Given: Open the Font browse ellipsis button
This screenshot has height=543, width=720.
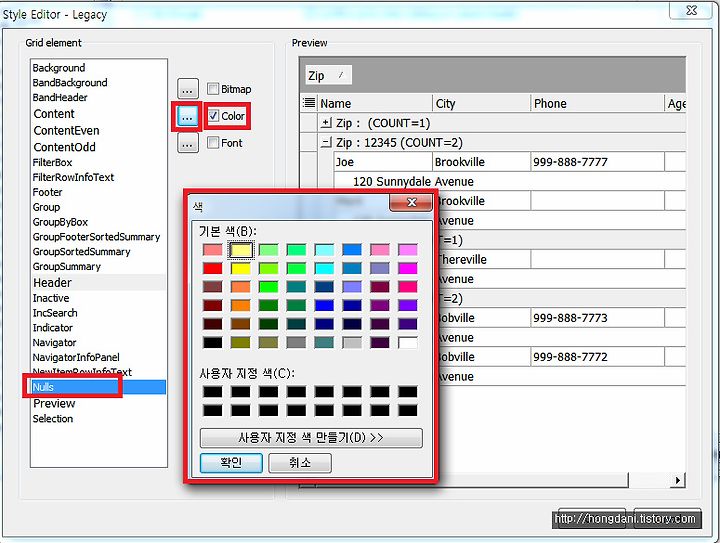Looking at the screenshot, I should point(188,143).
